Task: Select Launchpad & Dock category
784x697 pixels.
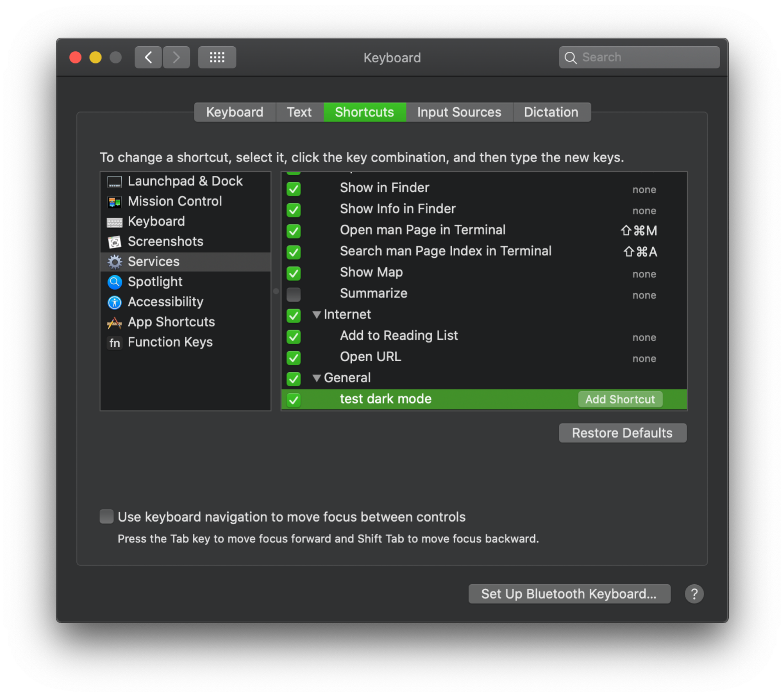Action: pos(186,181)
